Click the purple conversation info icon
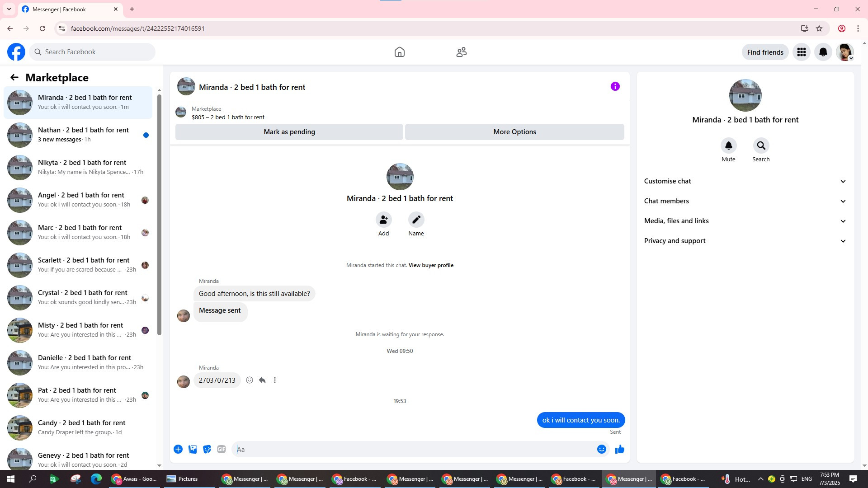868x488 pixels. 615,86
